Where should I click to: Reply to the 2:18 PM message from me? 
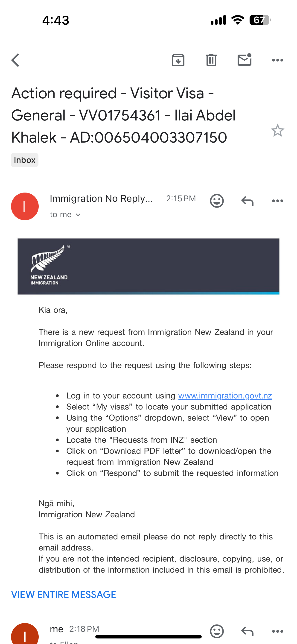click(x=247, y=631)
